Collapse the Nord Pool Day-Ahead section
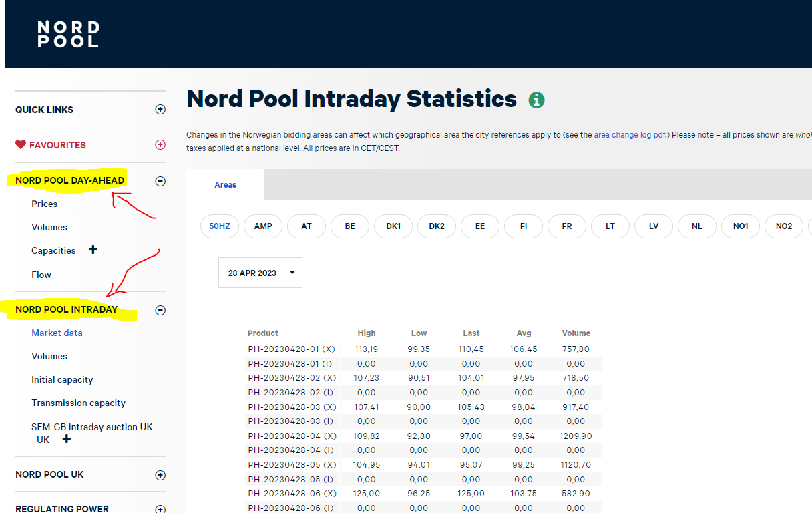Screen dimensions: 812x513 [x=160, y=181]
